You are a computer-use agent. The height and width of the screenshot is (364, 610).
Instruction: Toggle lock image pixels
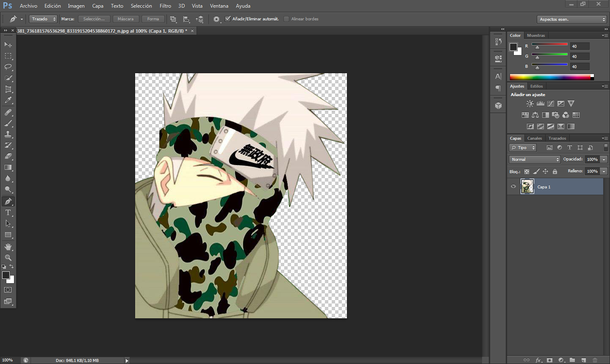[536, 171]
